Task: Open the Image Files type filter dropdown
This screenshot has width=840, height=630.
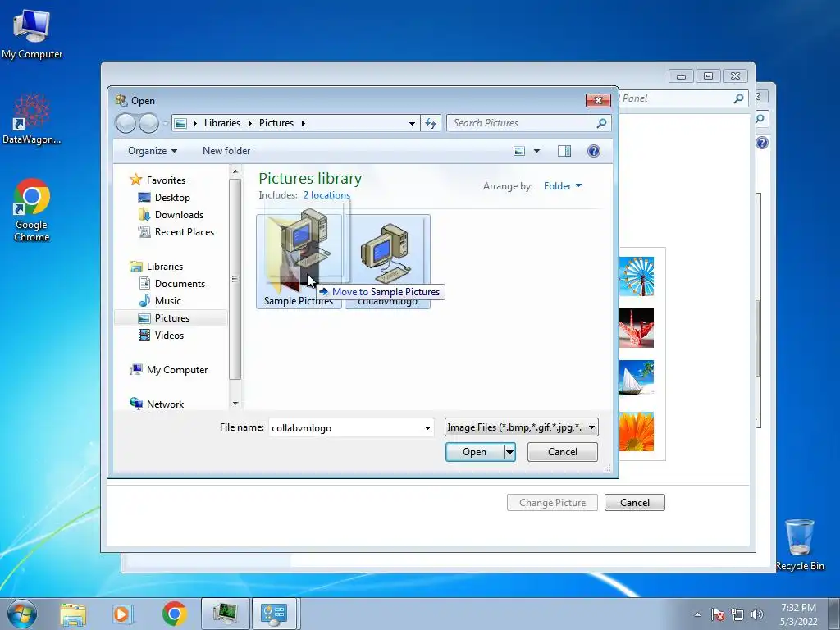Action: (x=521, y=427)
